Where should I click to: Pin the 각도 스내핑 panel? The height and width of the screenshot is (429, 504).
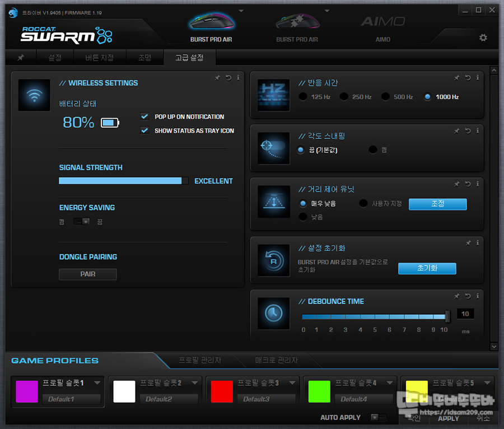[x=457, y=131]
